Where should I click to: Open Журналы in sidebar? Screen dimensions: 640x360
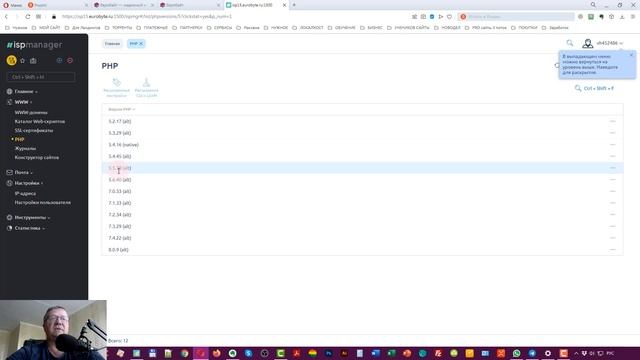(x=25, y=148)
